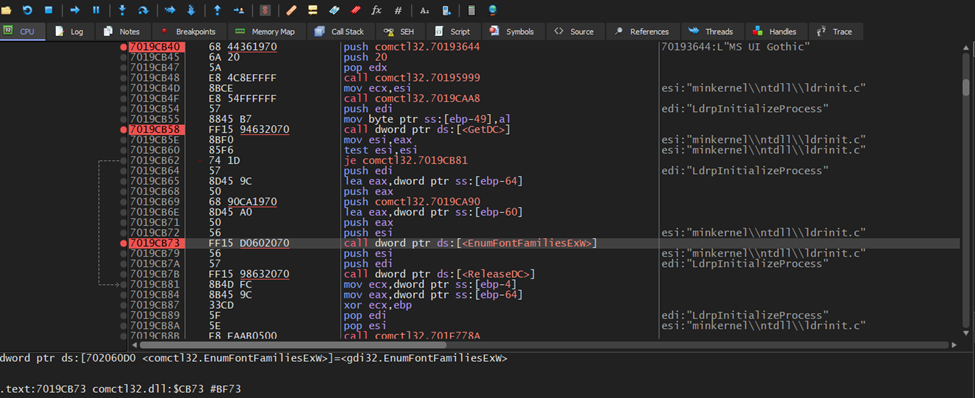975x398 pixels.
Task: Open the Script tab
Action: click(x=453, y=32)
